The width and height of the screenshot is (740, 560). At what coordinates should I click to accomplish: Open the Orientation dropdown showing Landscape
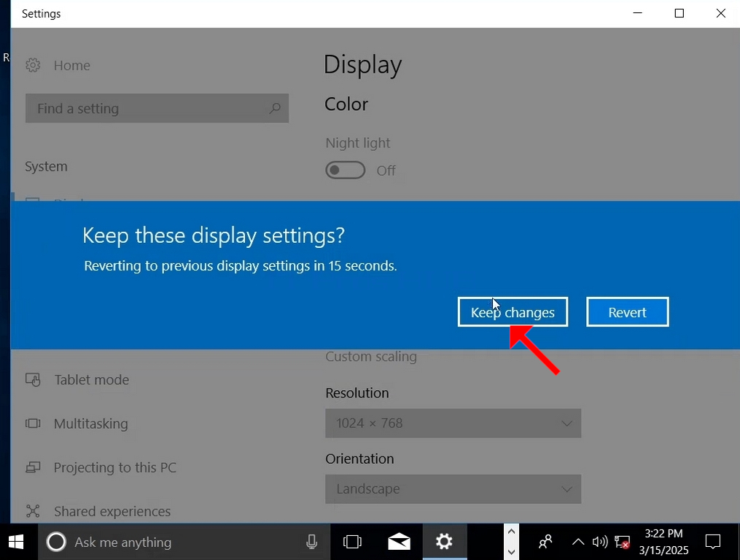click(453, 489)
